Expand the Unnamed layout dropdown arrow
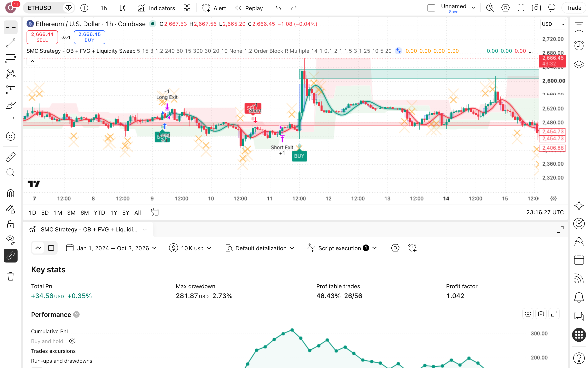The width and height of the screenshot is (588, 368). tap(473, 8)
